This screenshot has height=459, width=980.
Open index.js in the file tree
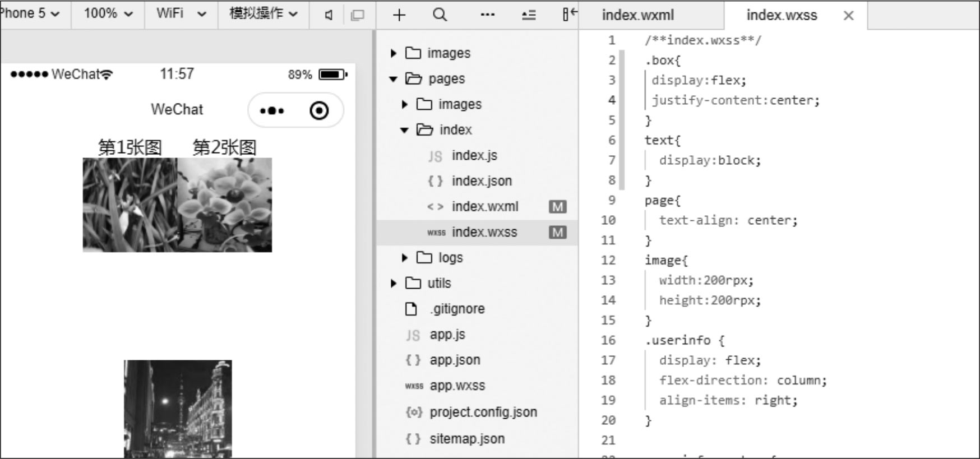coord(474,155)
